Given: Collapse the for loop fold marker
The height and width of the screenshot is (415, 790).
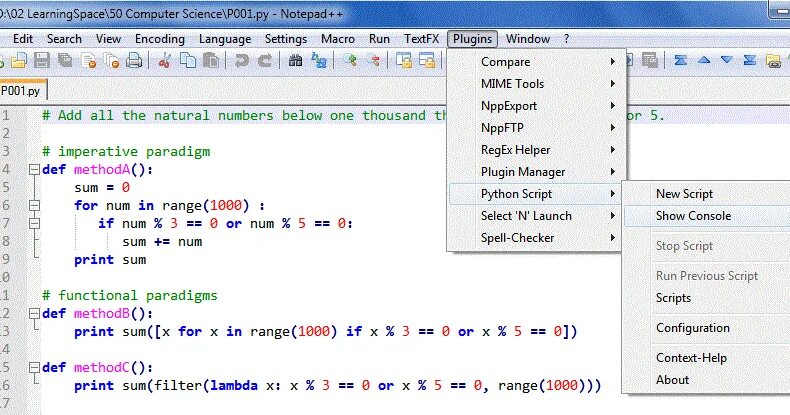Looking at the screenshot, I should [x=34, y=205].
